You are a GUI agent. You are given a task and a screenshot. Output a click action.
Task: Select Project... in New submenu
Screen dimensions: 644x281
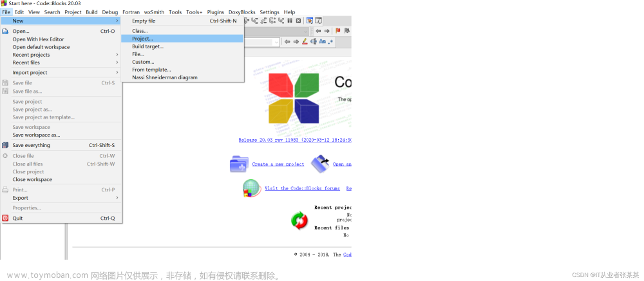click(x=182, y=39)
